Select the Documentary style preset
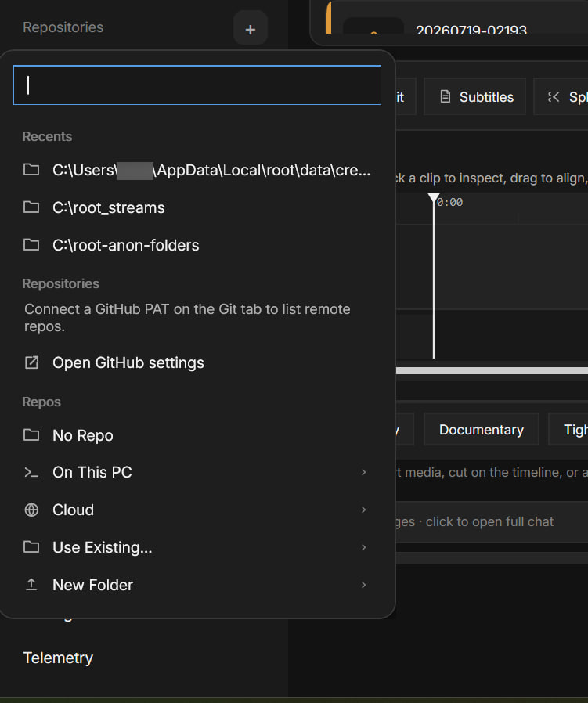 point(482,430)
